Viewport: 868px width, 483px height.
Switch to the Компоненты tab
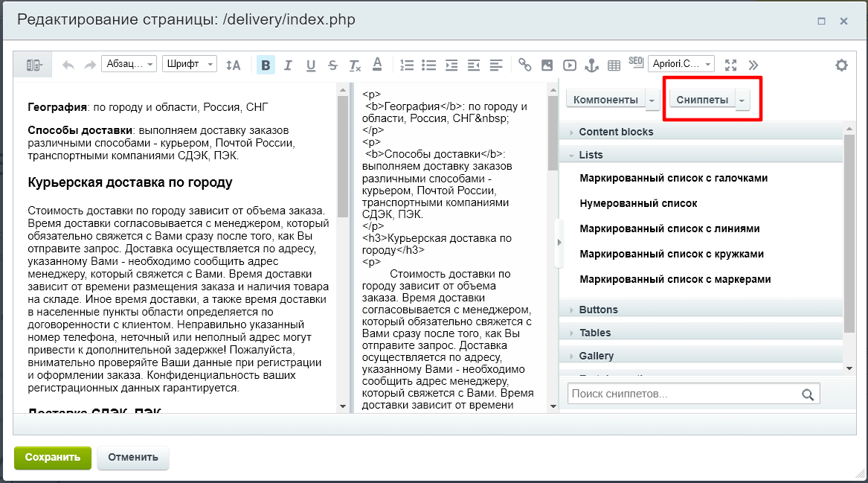coord(605,100)
